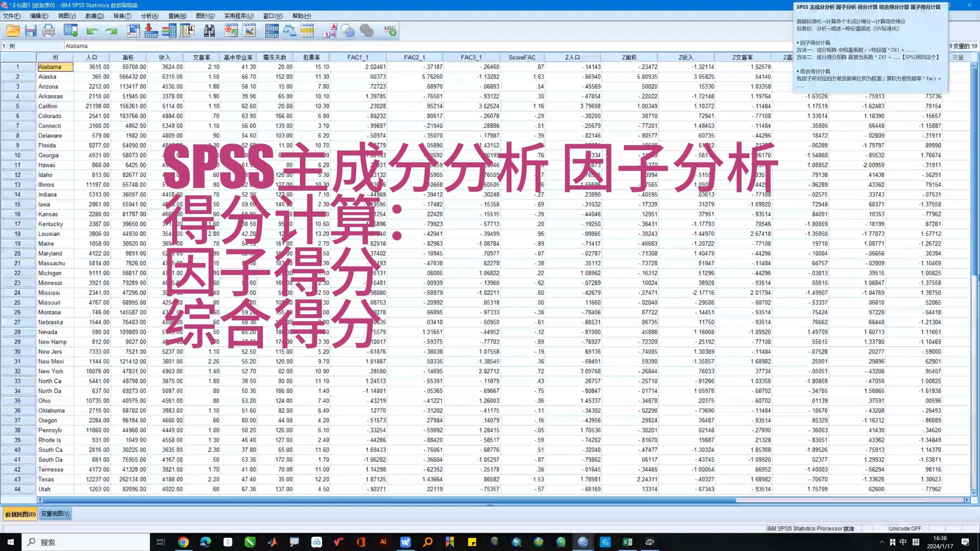Click the Use variable sets circles icon
Viewport: 980px width, 551px height.
(x=348, y=31)
